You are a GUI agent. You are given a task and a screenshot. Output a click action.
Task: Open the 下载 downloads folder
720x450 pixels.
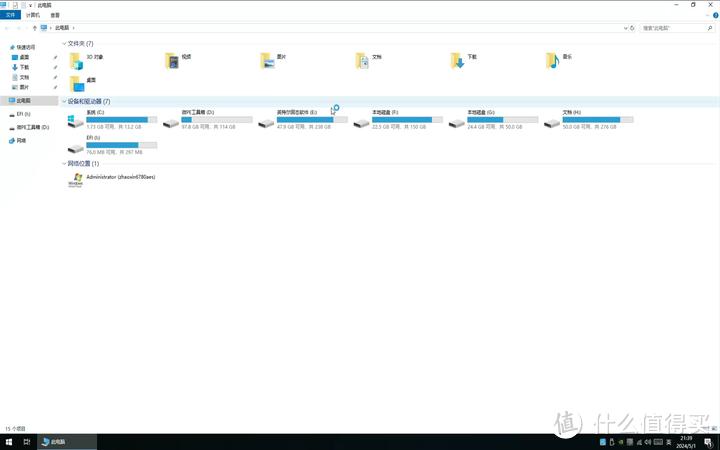(x=457, y=61)
